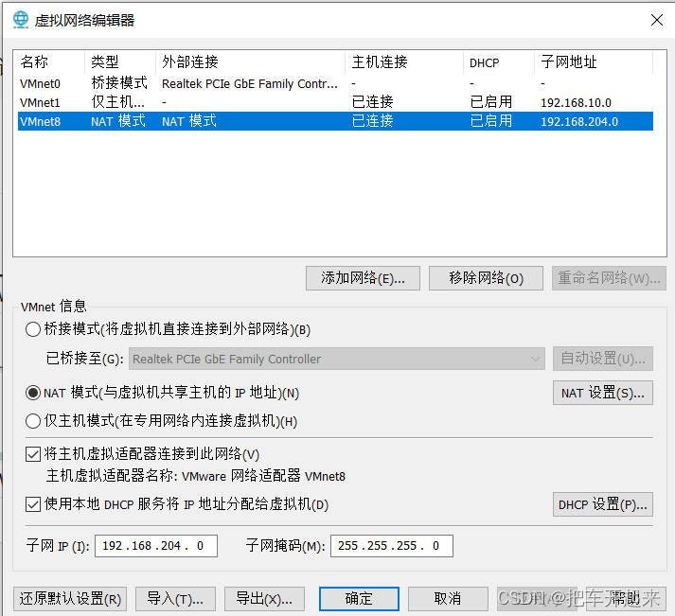Click the 主机连接 column header

(x=404, y=62)
